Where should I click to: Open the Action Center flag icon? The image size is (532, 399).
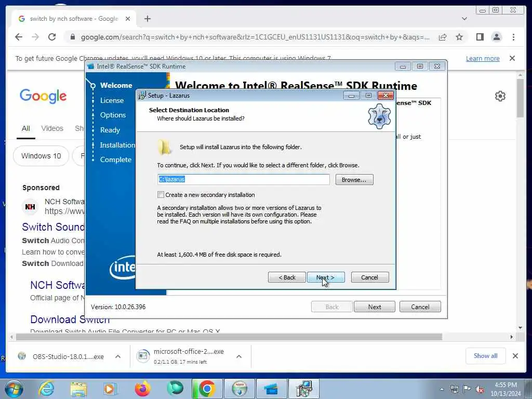[467, 389]
